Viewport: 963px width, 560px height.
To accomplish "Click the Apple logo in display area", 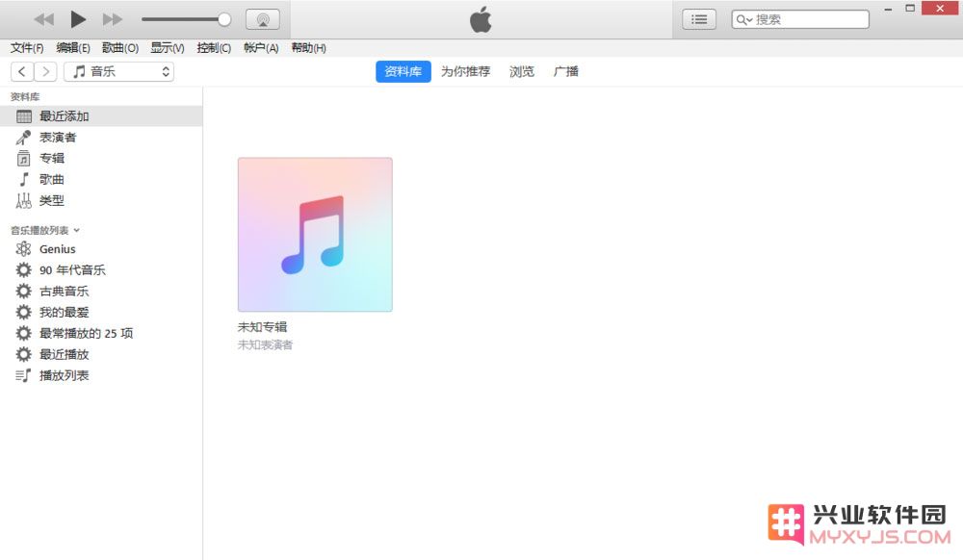I will [x=481, y=19].
